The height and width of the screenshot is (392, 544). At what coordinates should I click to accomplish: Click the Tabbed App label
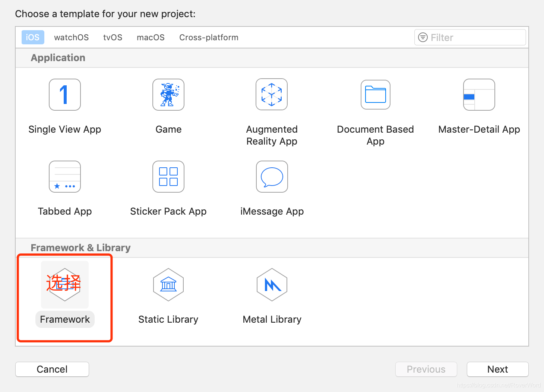[65, 211]
